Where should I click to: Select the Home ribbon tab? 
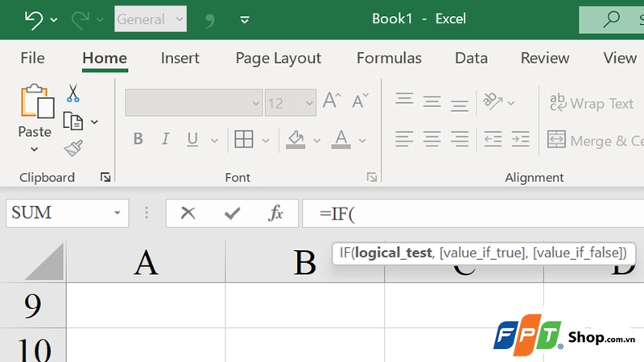click(105, 58)
